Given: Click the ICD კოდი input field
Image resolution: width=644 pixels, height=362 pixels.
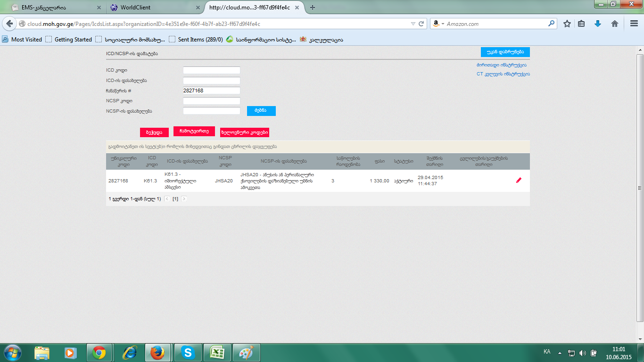Looking at the screenshot, I should point(212,70).
